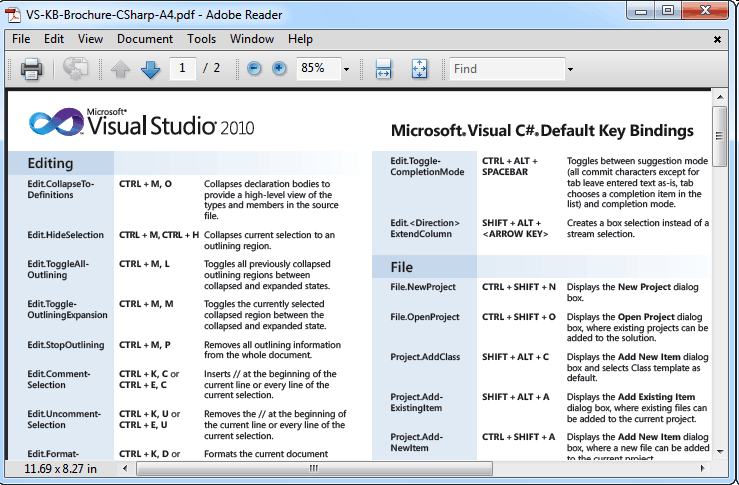Click horizontal scrollbar right arrow
Viewport: 739px width, 485px height.
[703, 469]
